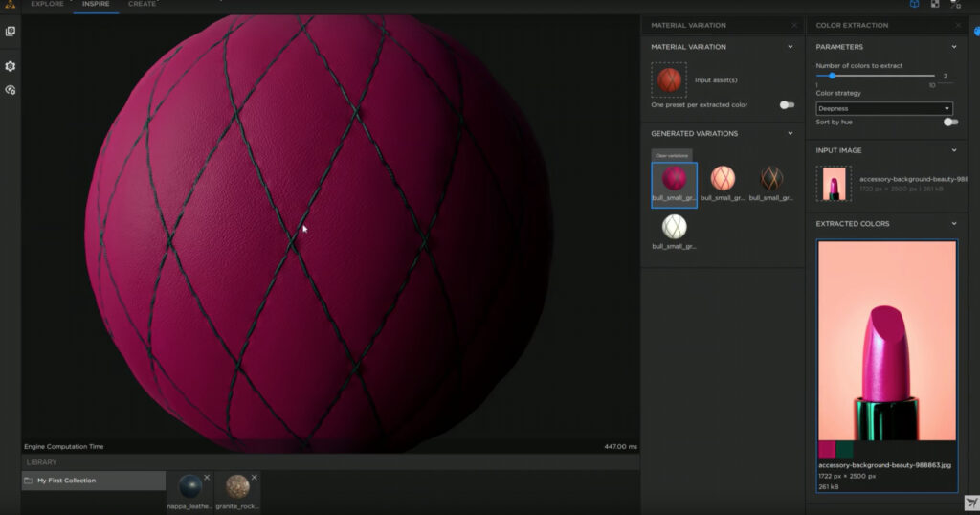Open the Color strategy Deepness dropdown
980x515 pixels.
884,109
